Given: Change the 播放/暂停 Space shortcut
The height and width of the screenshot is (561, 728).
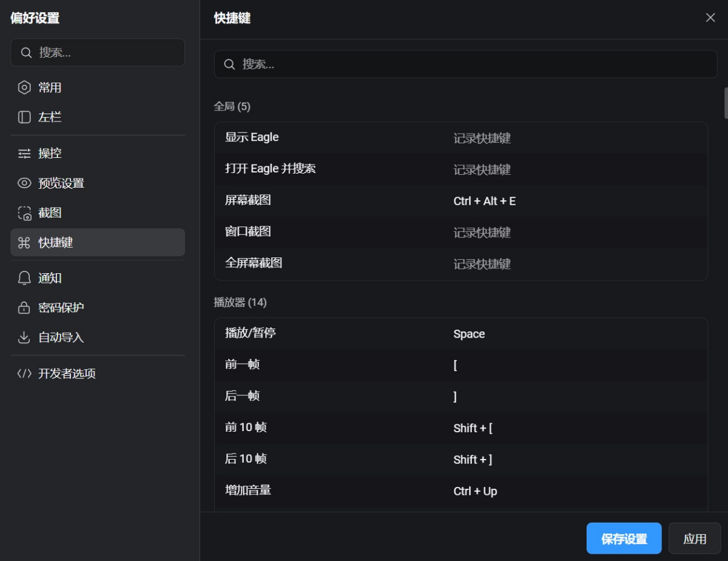Looking at the screenshot, I should (469, 334).
